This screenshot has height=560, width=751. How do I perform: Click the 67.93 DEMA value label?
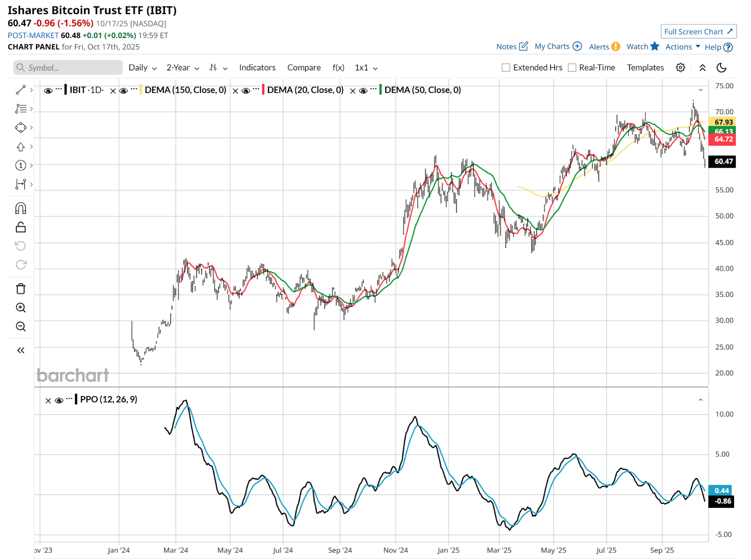point(722,122)
